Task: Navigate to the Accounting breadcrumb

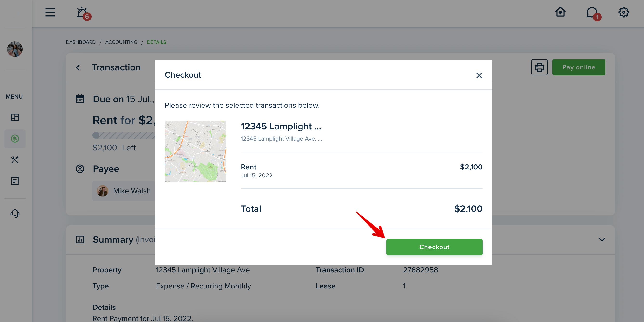Action: coord(121,42)
